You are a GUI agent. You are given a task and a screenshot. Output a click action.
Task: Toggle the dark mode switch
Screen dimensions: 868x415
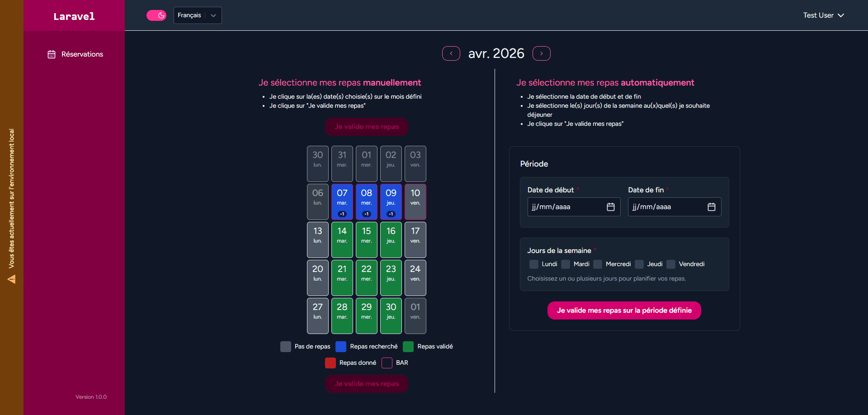pyautogui.click(x=156, y=15)
